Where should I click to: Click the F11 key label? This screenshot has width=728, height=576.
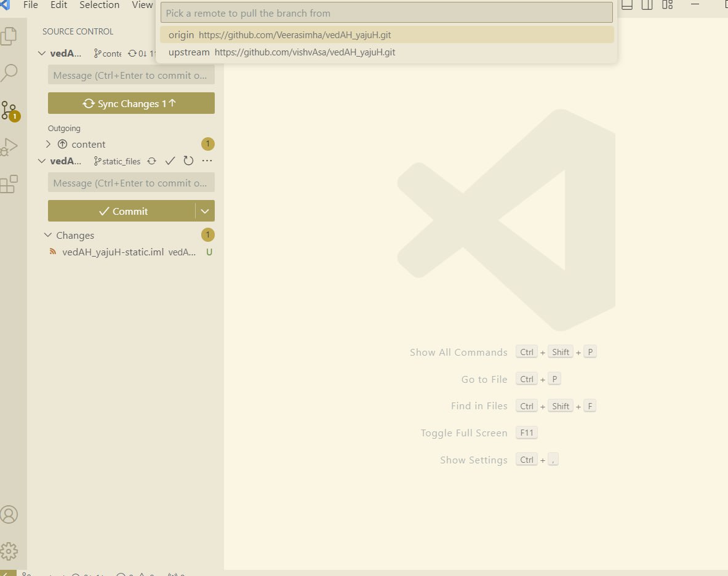[527, 433]
